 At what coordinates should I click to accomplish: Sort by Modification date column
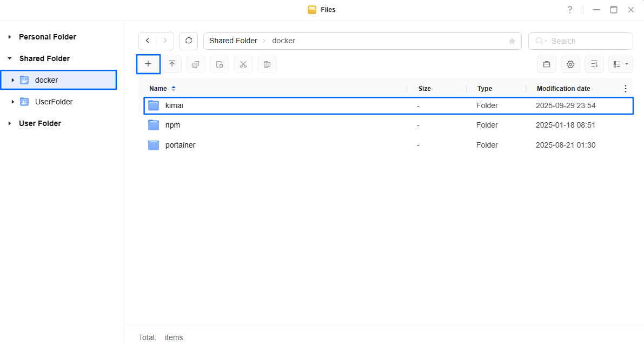pyautogui.click(x=563, y=89)
